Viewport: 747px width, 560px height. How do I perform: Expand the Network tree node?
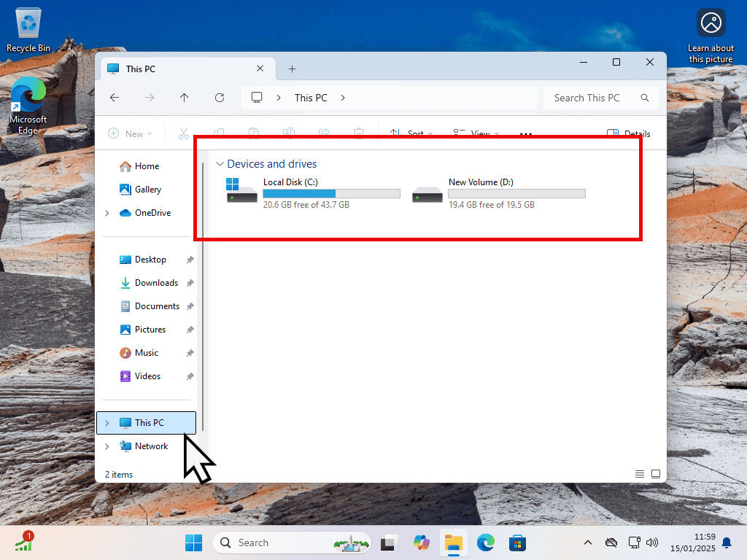pyautogui.click(x=107, y=446)
